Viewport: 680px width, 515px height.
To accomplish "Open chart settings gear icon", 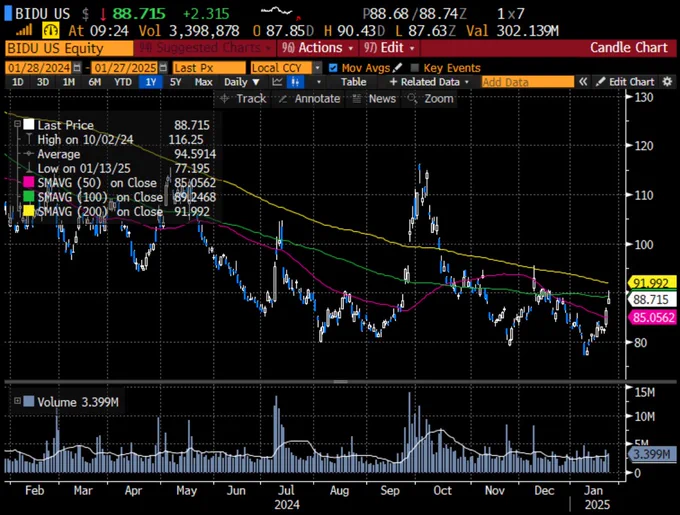I will click(667, 81).
